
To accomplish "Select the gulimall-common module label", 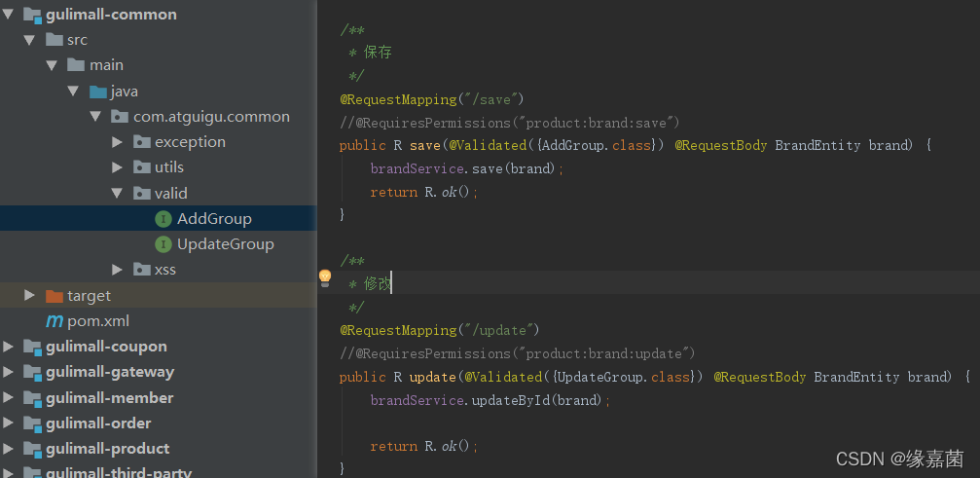I will click(111, 15).
